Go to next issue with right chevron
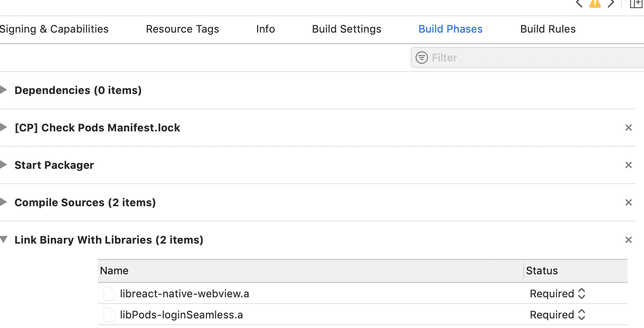 [x=611, y=3]
